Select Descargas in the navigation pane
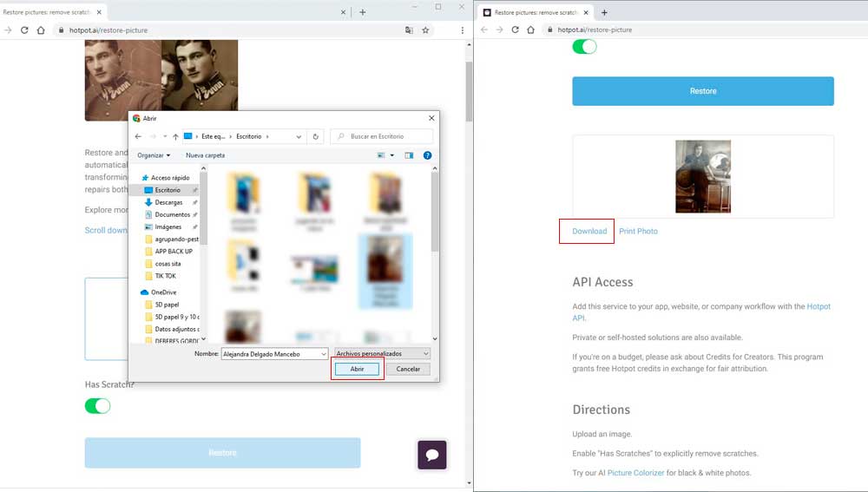The height and width of the screenshot is (492, 868). click(x=168, y=202)
